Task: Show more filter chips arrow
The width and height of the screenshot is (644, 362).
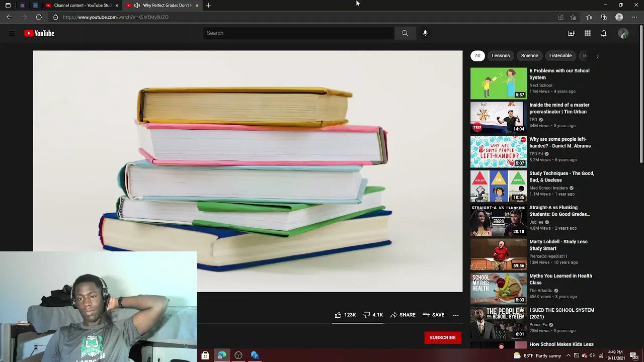Action: (597, 56)
